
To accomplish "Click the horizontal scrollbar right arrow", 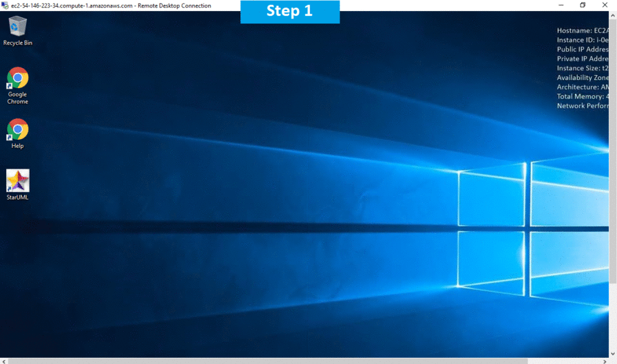I will point(606,361).
